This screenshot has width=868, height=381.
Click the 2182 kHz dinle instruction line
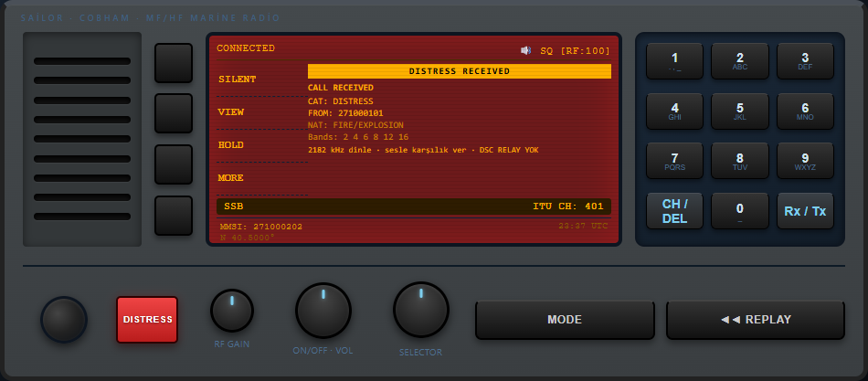point(423,150)
